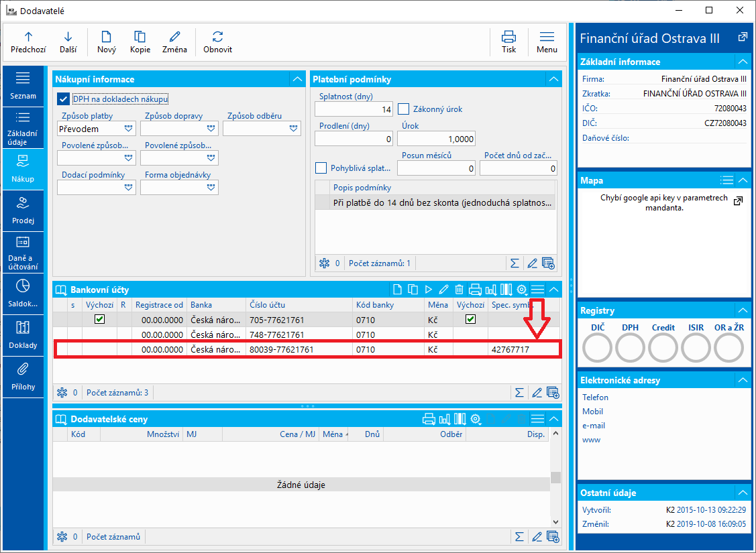This screenshot has width=756, height=553.
Task: Open first Povolené způsoby dropdown under Způsob platby
Action: [128, 158]
